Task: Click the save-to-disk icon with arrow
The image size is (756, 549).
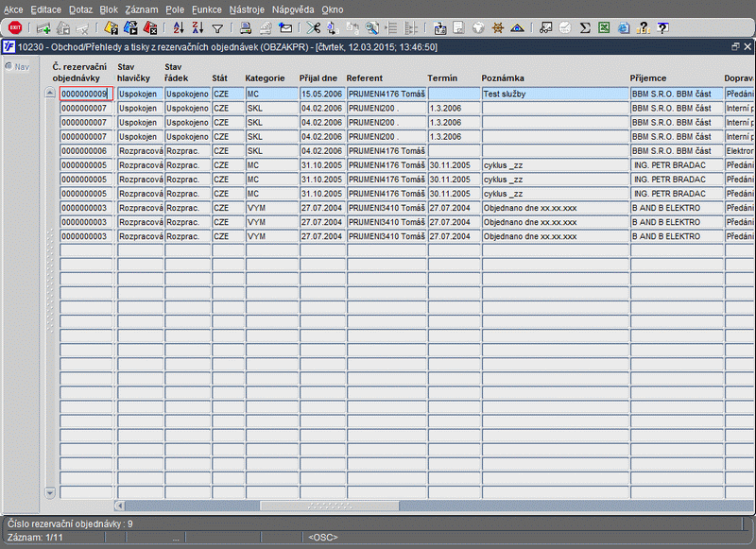Action: pos(439,28)
